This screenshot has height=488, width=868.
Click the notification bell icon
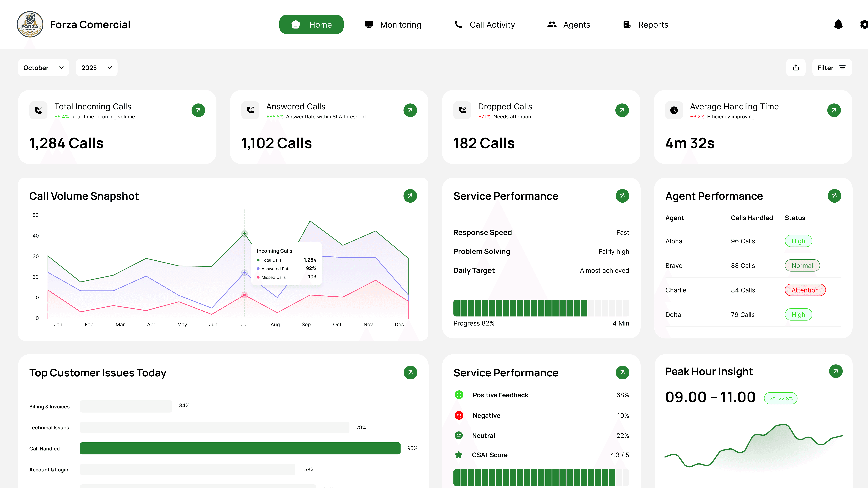pyautogui.click(x=838, y=24)
